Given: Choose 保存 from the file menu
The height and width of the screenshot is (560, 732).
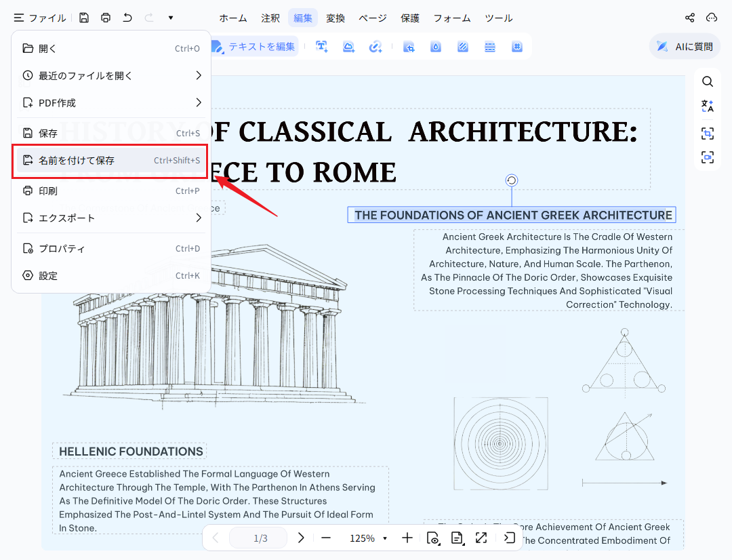Looking at the screenshot, I should pyautogui.click(x=111, y=134).
